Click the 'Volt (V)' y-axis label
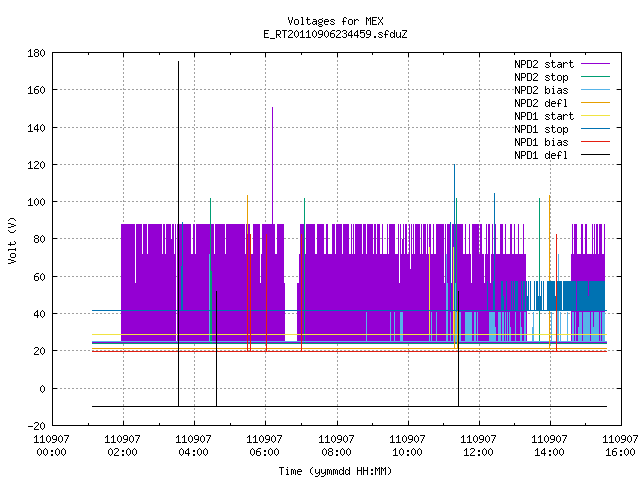This screenshot has width=640, height=480. (12, 241)
